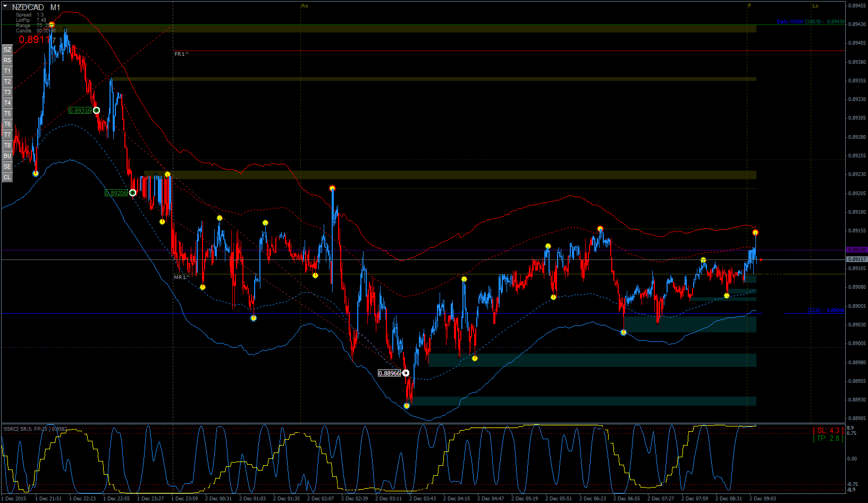
Task: Click the SSRC indicator label
Action: click(35, 429)
